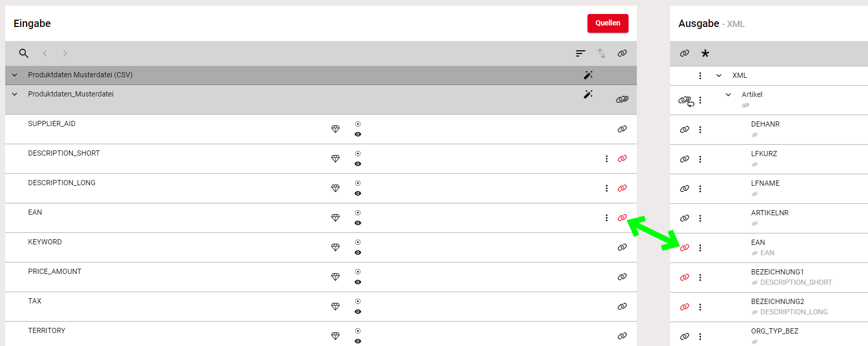Image resolution: width=868 pixels, height=346 pixels.
Task: Collapse the Artikel node in output tree
Action: point(728,95)
